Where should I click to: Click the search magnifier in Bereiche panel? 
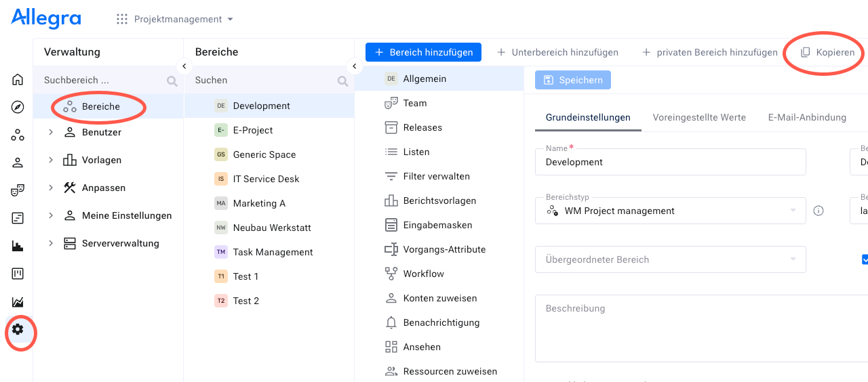[342, 81]
